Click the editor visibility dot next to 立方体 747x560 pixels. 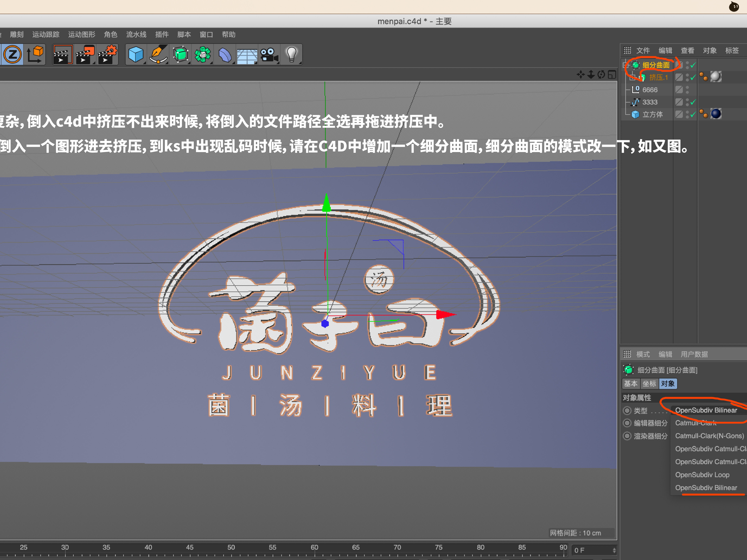pos(687,112)
